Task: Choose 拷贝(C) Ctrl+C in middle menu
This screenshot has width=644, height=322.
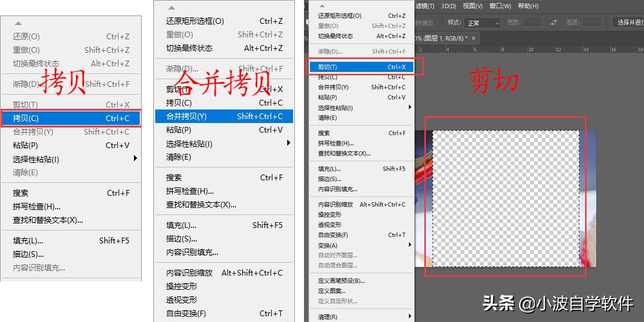Action: tap(224, 102)
